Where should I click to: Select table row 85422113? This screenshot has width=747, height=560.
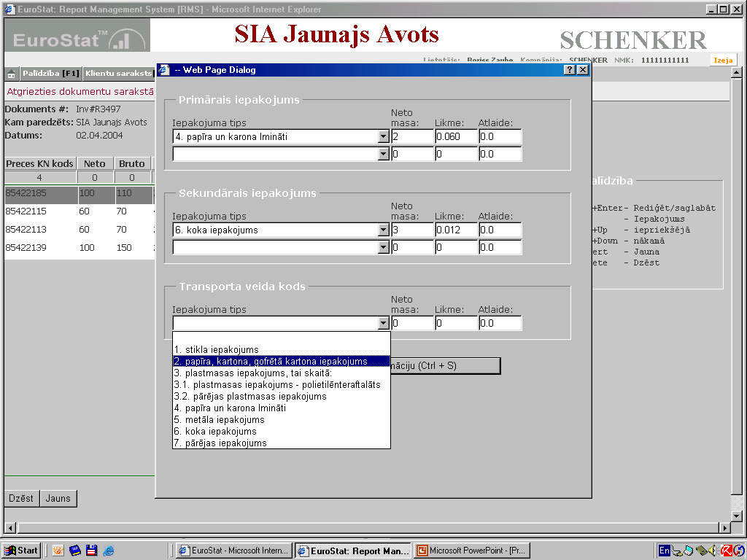pos(80,230)
